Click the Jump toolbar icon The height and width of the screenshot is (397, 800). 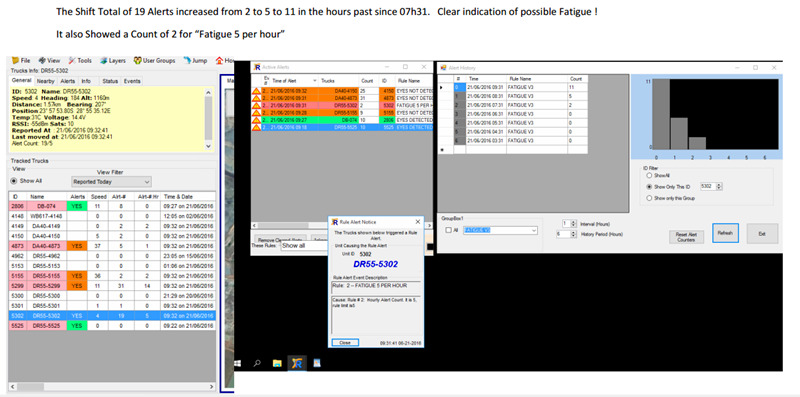pyautogui.click(x=187, y=60)
